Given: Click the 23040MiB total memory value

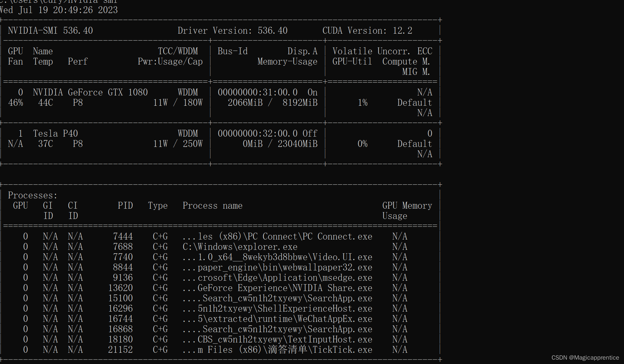Looking at the screenshot, I should 297,144.
